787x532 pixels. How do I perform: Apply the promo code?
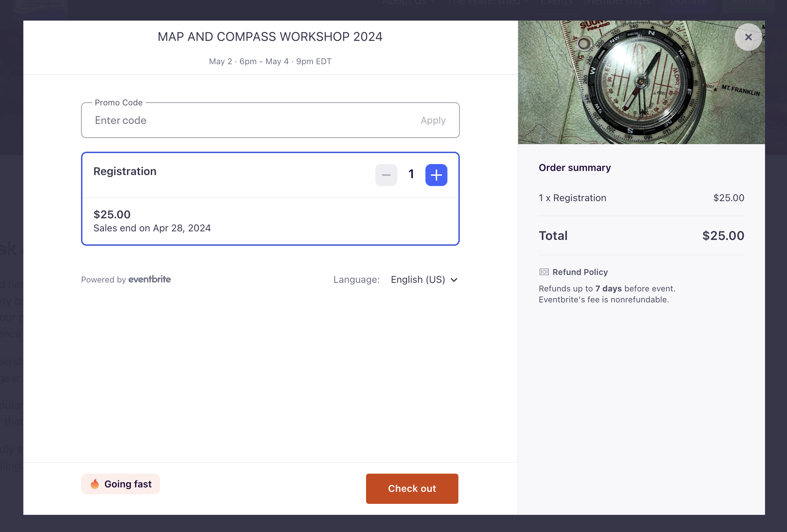tap(433, 120)
